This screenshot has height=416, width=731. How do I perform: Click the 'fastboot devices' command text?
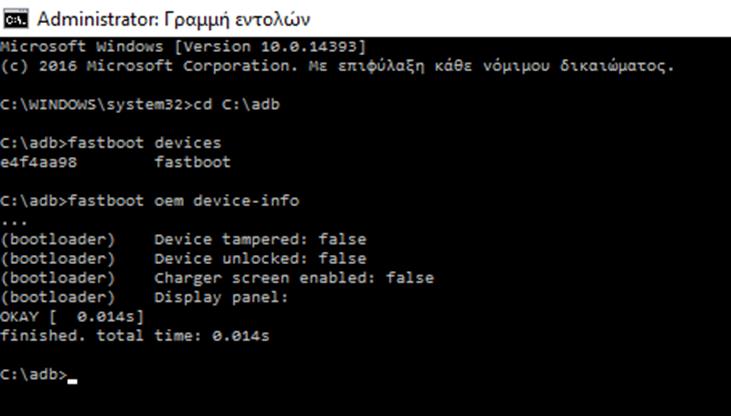143,143
